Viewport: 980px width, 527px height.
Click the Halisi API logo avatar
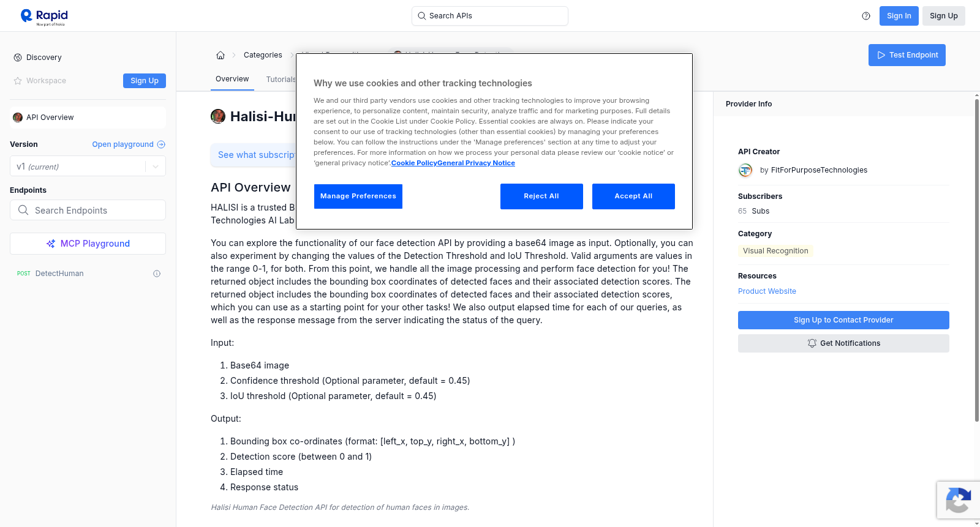point(218,116)
